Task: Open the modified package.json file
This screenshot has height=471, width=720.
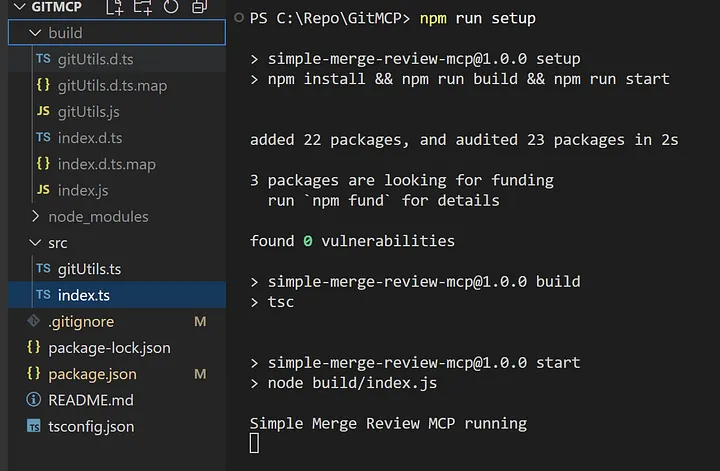Action: 93,374
